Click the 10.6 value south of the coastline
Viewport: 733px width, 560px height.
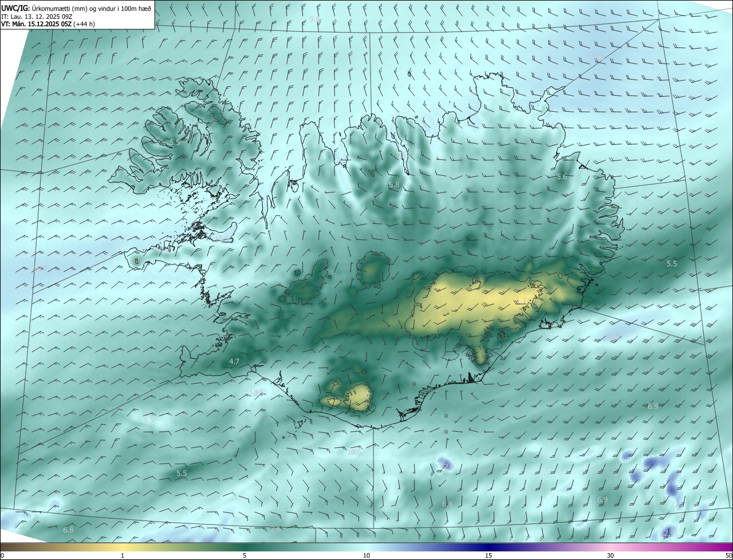pos(354,452)
